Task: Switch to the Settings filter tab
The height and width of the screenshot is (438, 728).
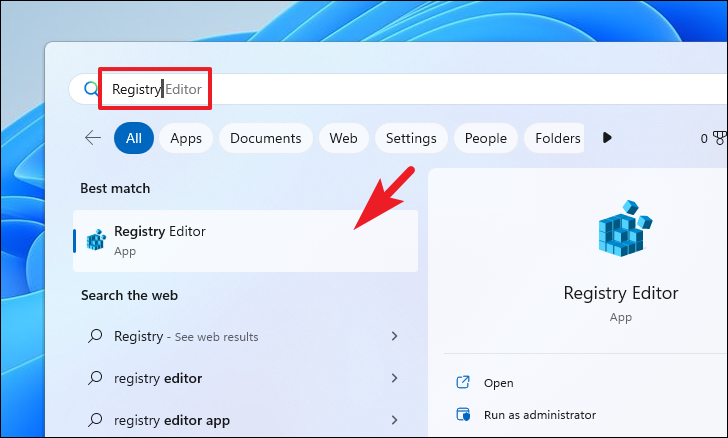Action: [411, 138]
